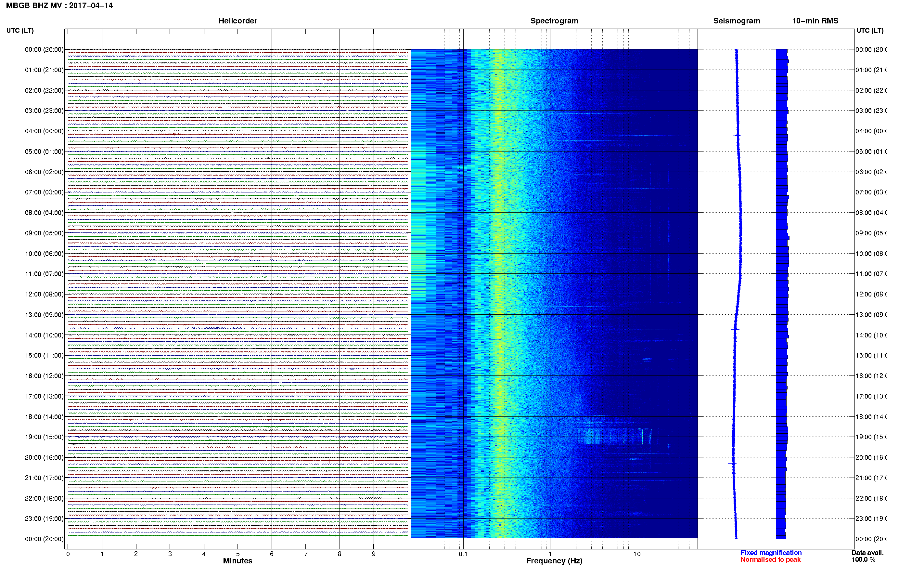Click the '10' Hz frequency tick label
Image resolution: width=924 pixels, height=578 pixels.
point(637,554)
